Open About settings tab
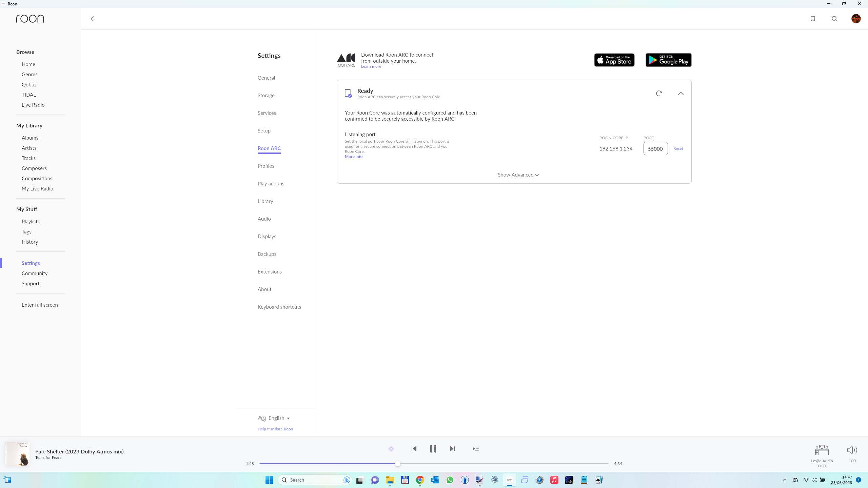This screenshot has height=488, width=868. point(264,289)
